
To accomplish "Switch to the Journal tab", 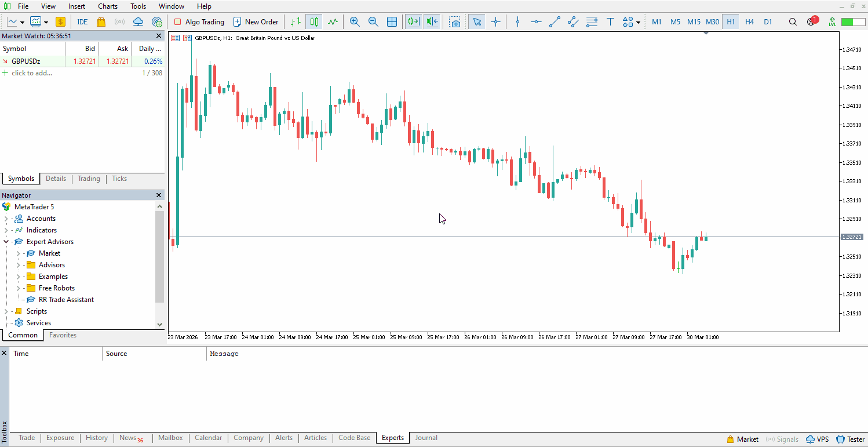I will pyautogui.click(x=426, y=438).
